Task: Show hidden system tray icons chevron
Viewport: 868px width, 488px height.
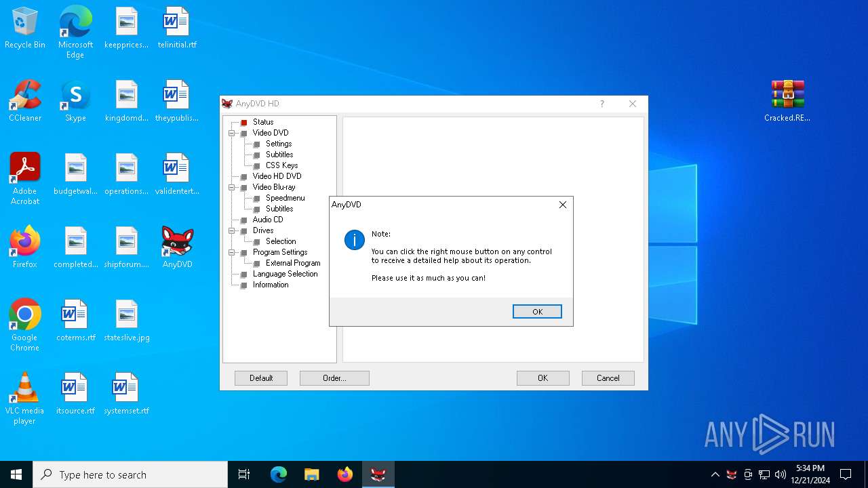Action: pos(715,474)
